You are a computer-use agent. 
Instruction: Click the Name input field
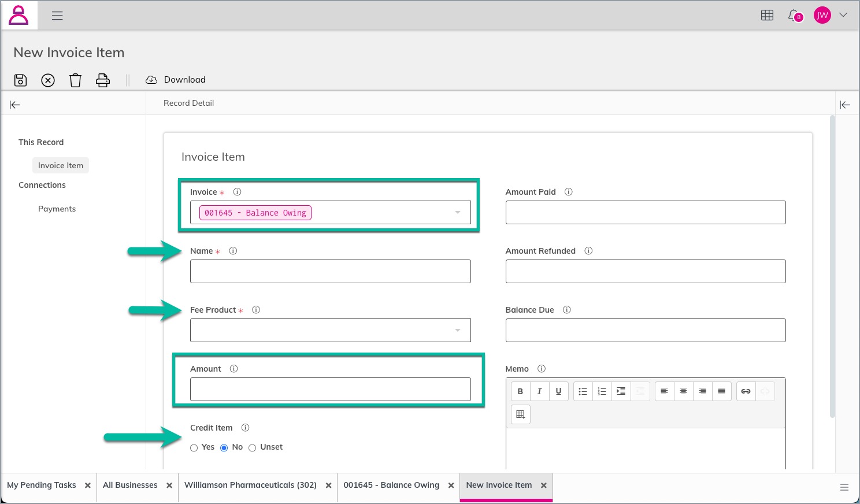click(331, 271)
